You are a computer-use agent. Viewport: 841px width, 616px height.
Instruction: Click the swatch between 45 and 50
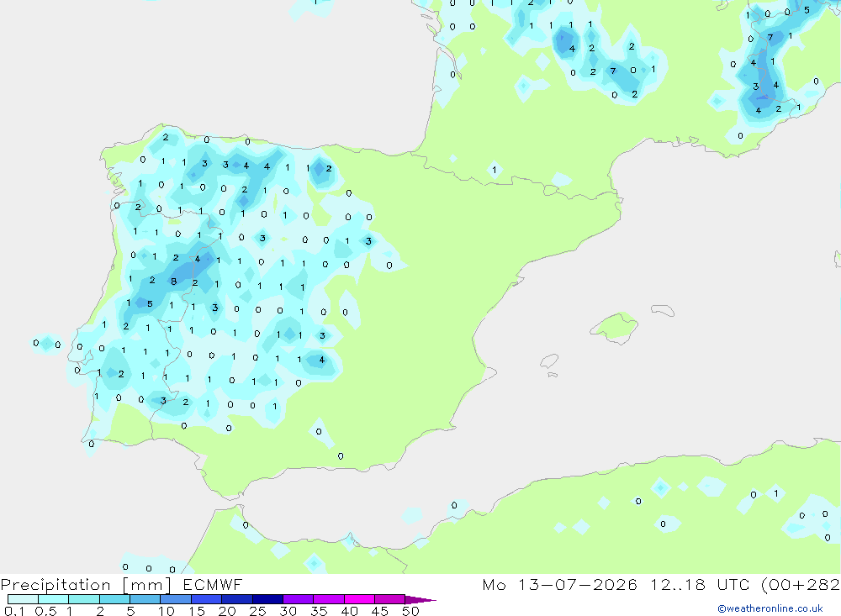pos(390,599)
